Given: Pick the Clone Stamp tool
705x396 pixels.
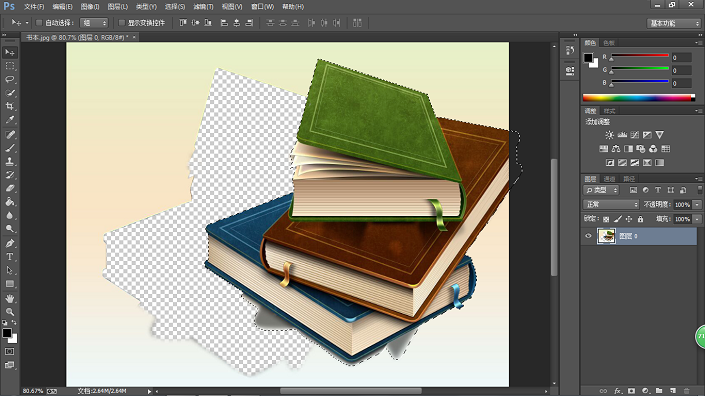Looking at the screenshot, I should [x=10, y=161].
